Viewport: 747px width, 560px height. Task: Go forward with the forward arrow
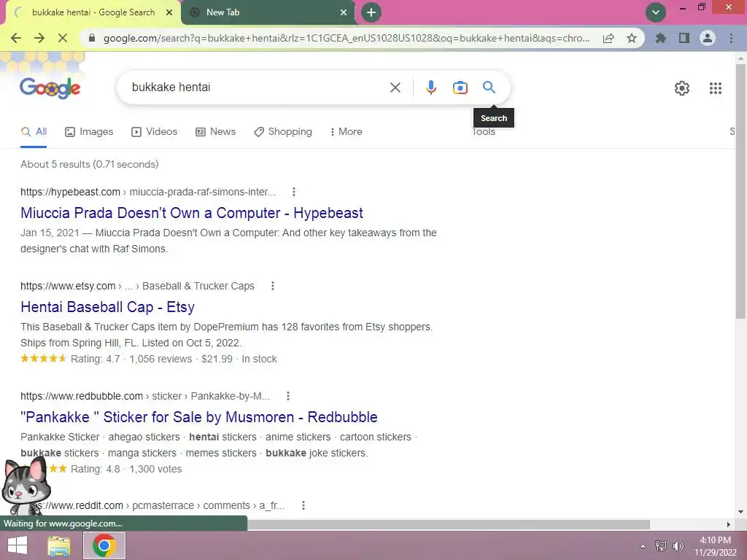(x=39, y=38)
